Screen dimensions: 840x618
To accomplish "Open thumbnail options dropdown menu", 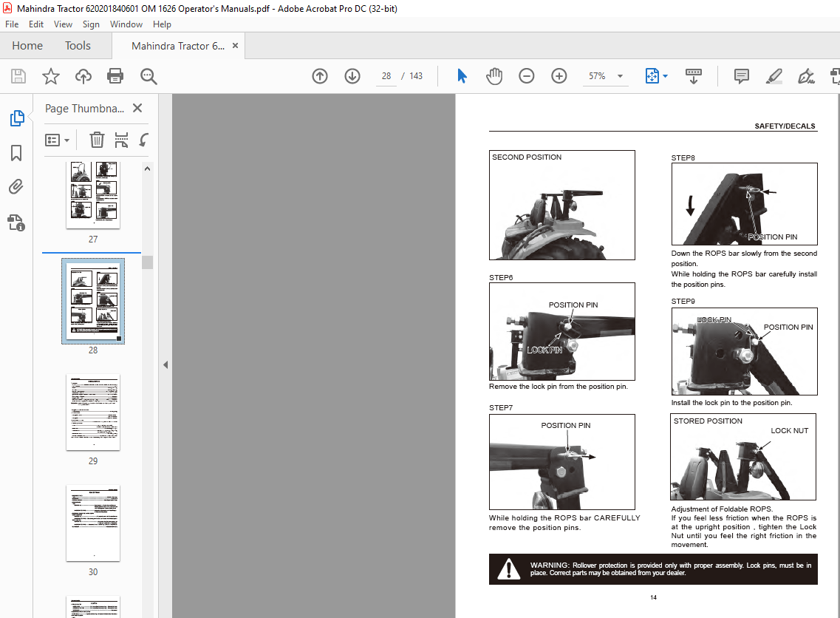I will click(x=58, y=140).
